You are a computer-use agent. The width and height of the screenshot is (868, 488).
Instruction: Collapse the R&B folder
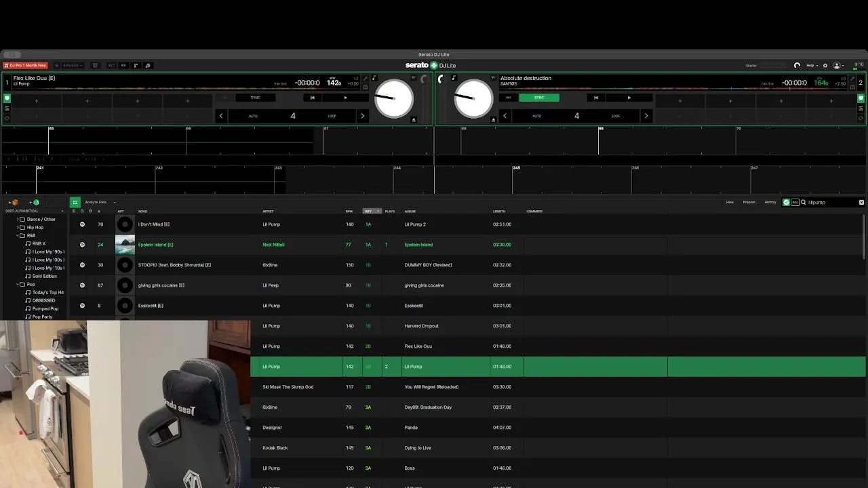click(x=18, y=235)
